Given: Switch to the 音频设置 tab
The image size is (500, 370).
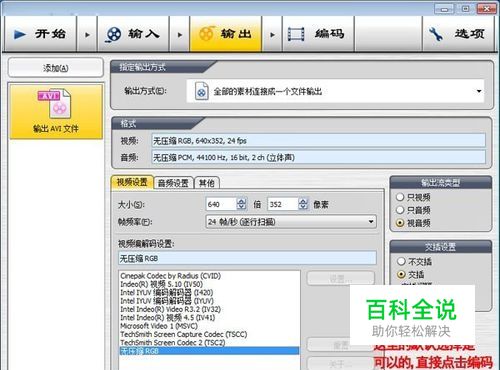Looking at the screenshot, I should point(173,183).
